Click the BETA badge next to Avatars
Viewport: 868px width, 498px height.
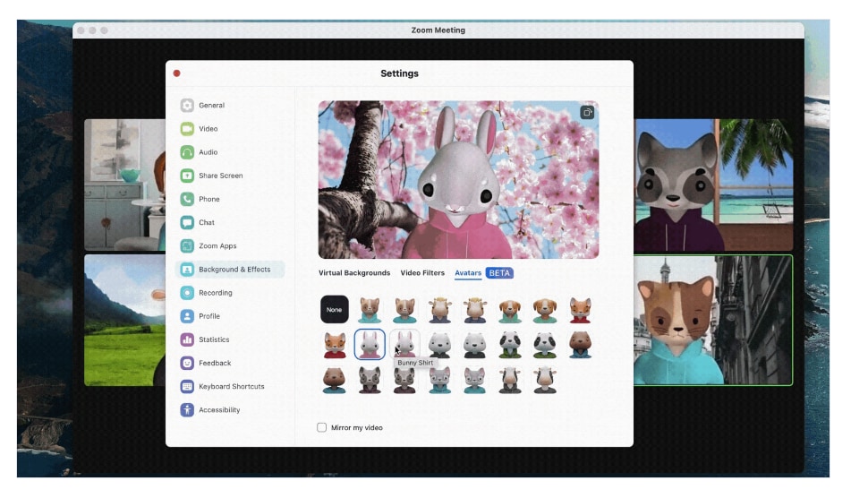499,272
